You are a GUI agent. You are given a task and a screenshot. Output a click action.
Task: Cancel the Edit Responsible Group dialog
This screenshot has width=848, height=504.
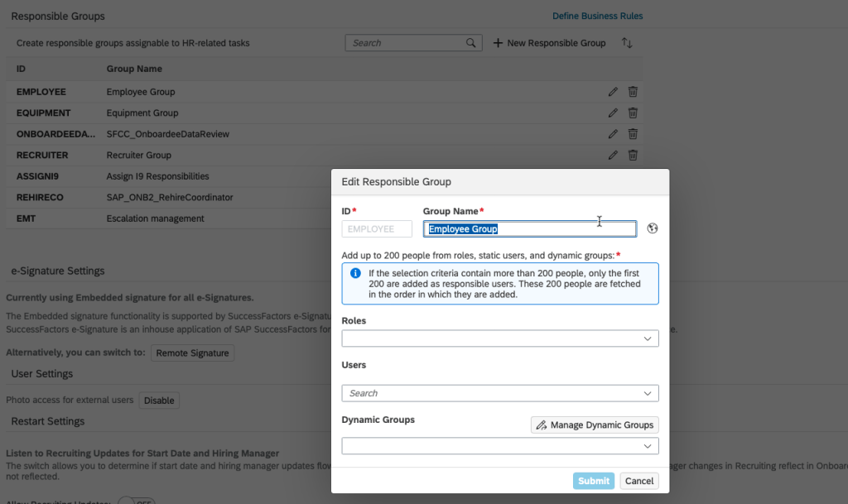coord(639,481)
